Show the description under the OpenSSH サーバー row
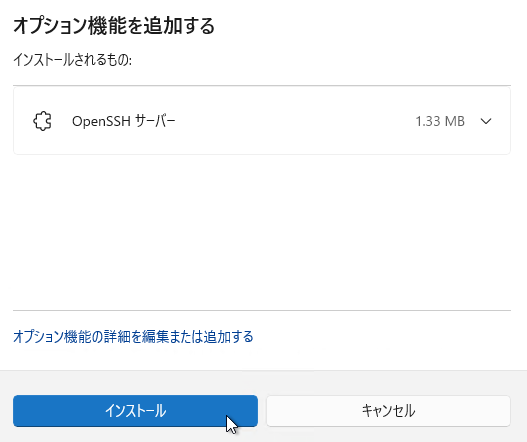 click(x=486, y=121)
